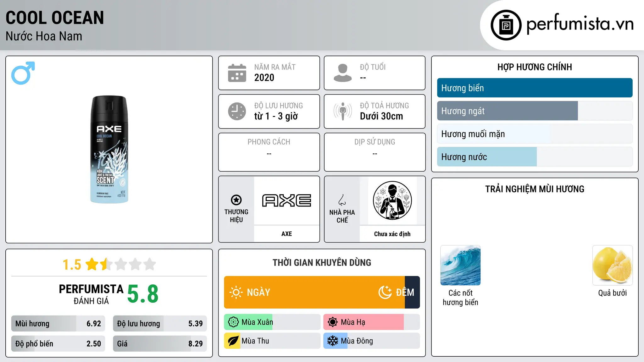This screenshot has height=362, width=644.
Task: Click the Phong cách style card
Action: 269,152
